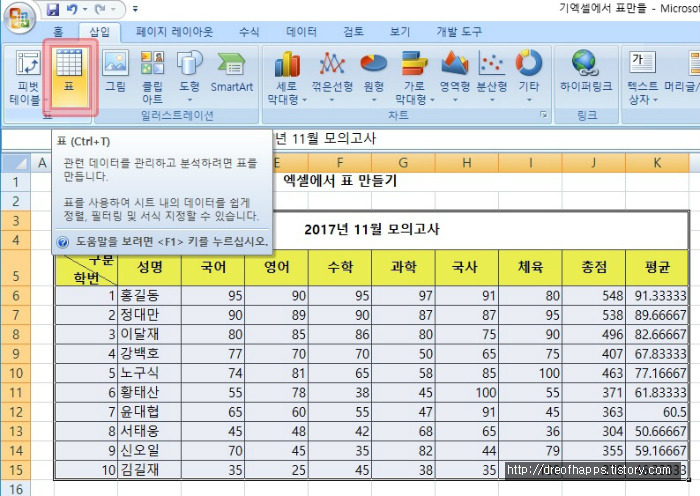Open the Data (데이터) tab

pyautogui.click(x=301, y=32)
